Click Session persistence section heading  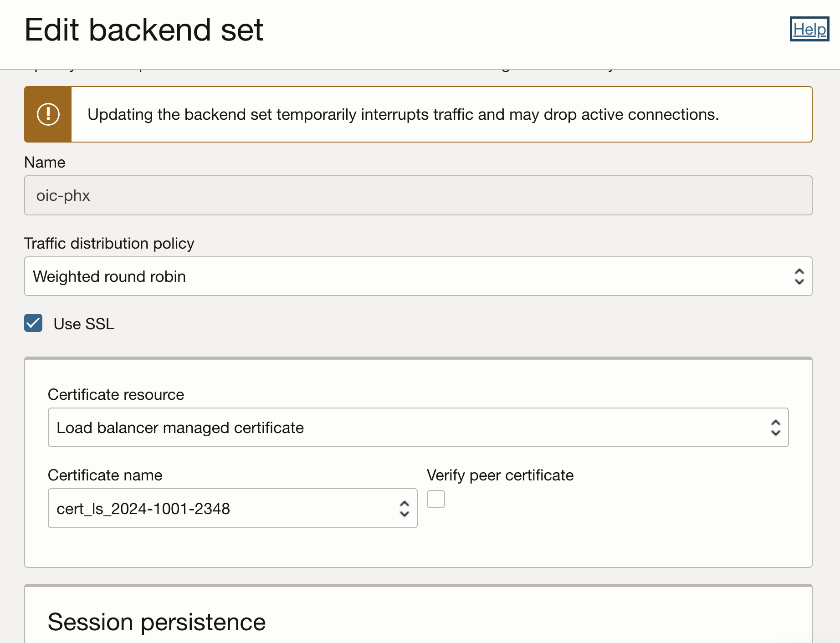(156, 622)
